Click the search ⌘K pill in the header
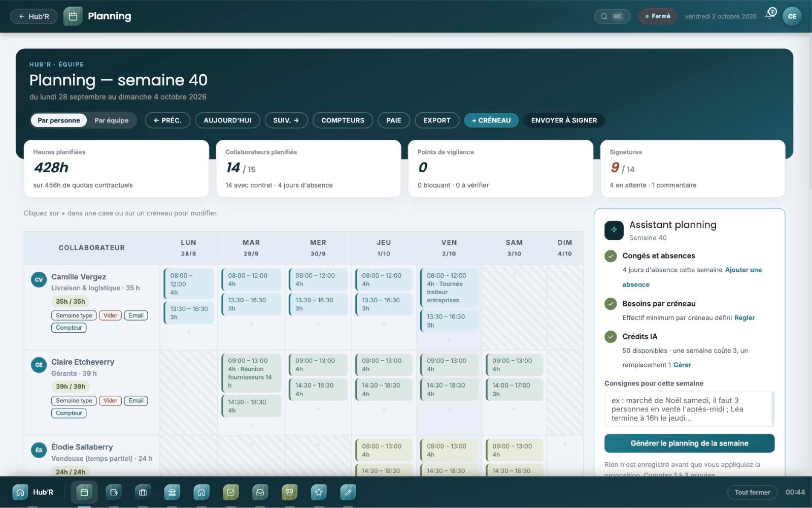Image resolution: width=812 pixels, height=508 pixels. [612, 16]
